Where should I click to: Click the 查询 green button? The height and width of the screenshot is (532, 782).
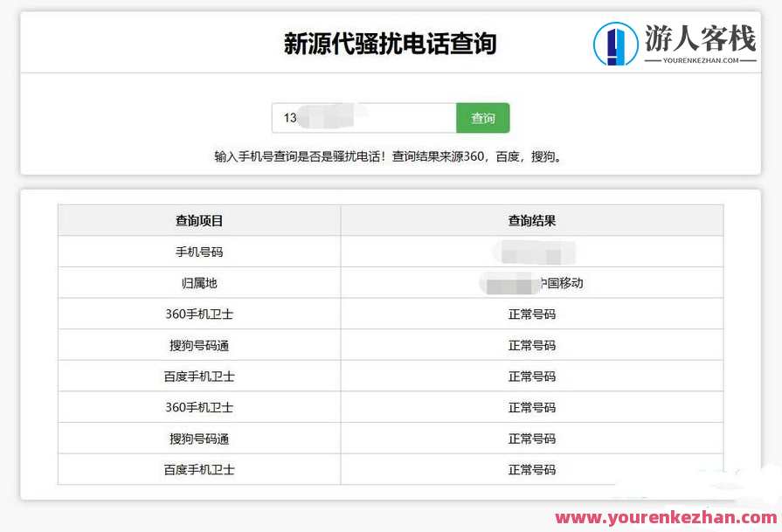pos(483,118)
